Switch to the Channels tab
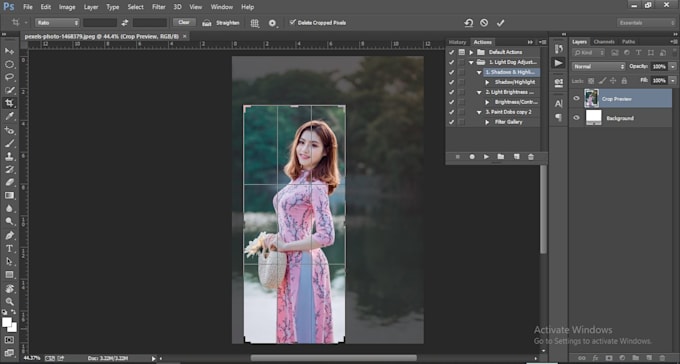Image resolution: width=680 pixels, height=364 pixels. [604, 42]
